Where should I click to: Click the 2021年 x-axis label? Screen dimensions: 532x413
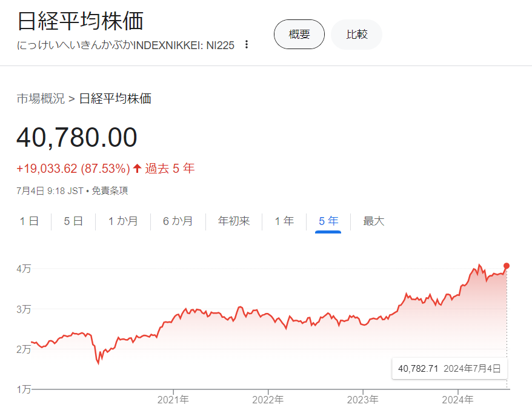(173, 400)
